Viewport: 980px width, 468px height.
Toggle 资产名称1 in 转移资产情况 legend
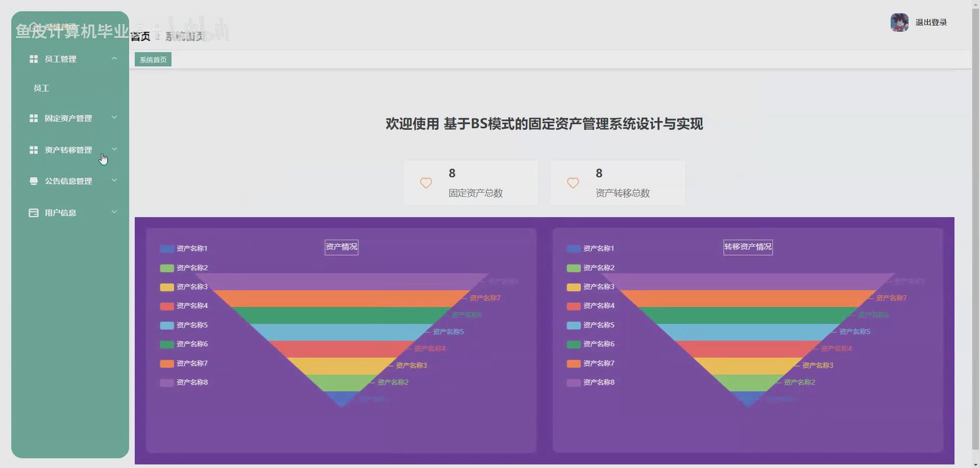tap(591, 249)
